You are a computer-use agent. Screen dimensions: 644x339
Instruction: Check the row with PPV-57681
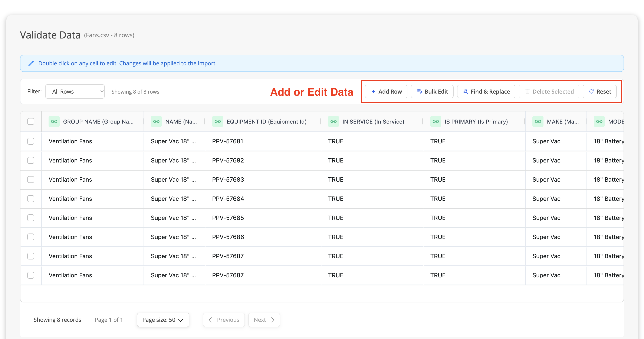click(31, 141)
